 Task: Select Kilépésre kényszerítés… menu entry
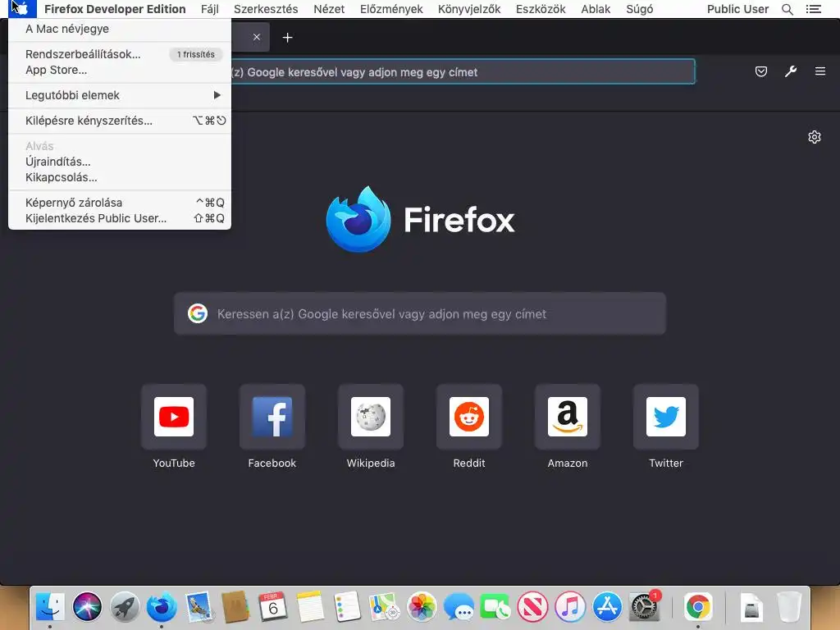coord(120,121)
